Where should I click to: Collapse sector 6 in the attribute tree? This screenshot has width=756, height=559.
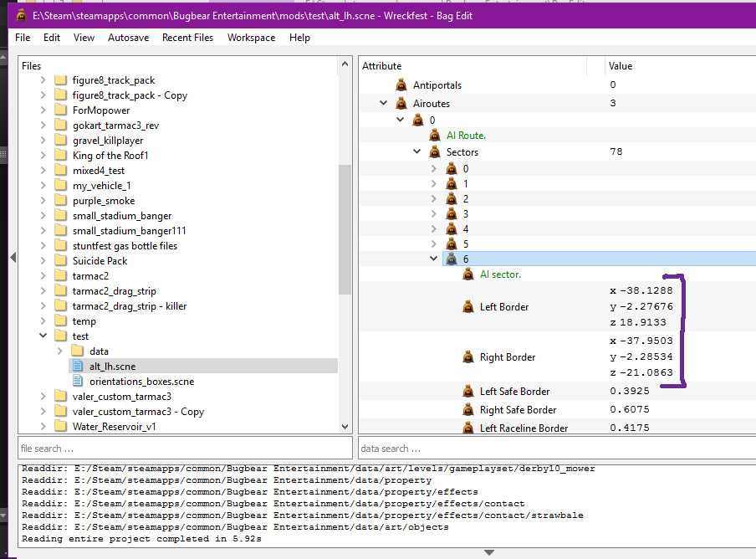click(x=433, y=259)
